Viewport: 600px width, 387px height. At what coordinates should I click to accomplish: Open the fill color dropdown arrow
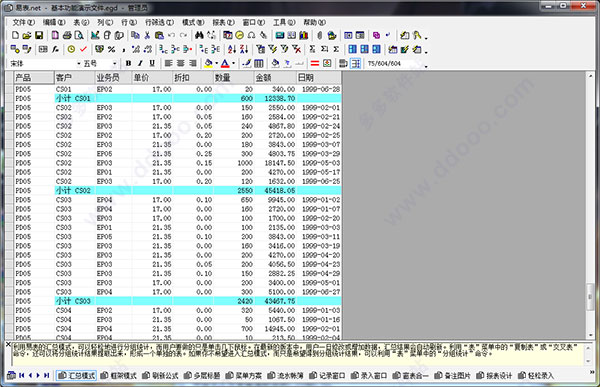coord(217,64)
